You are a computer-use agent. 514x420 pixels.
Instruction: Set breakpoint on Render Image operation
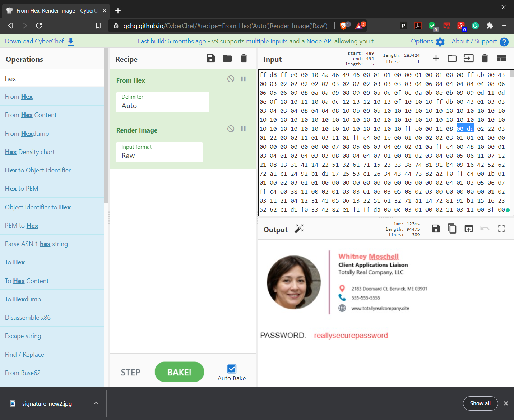pyautogui.click(x=244, y=129)
